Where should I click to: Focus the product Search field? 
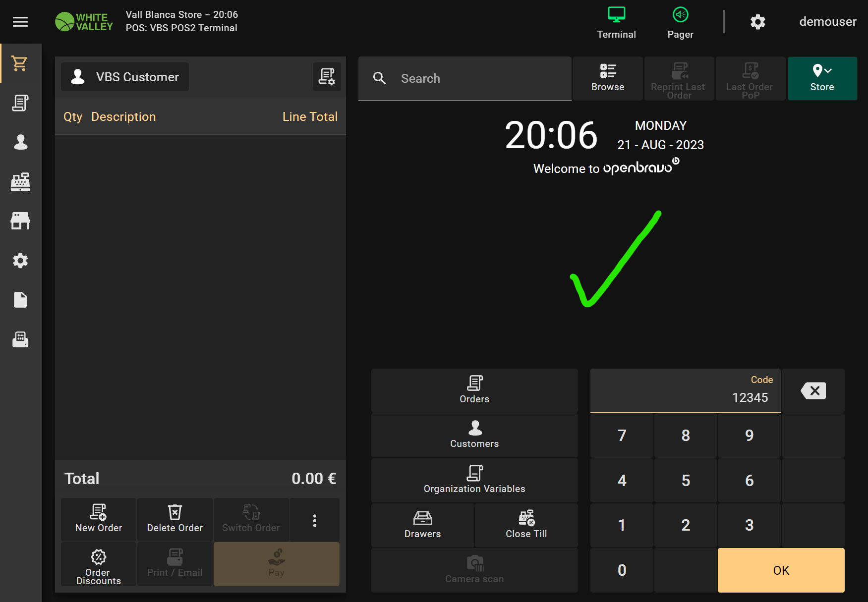(465, 78)
